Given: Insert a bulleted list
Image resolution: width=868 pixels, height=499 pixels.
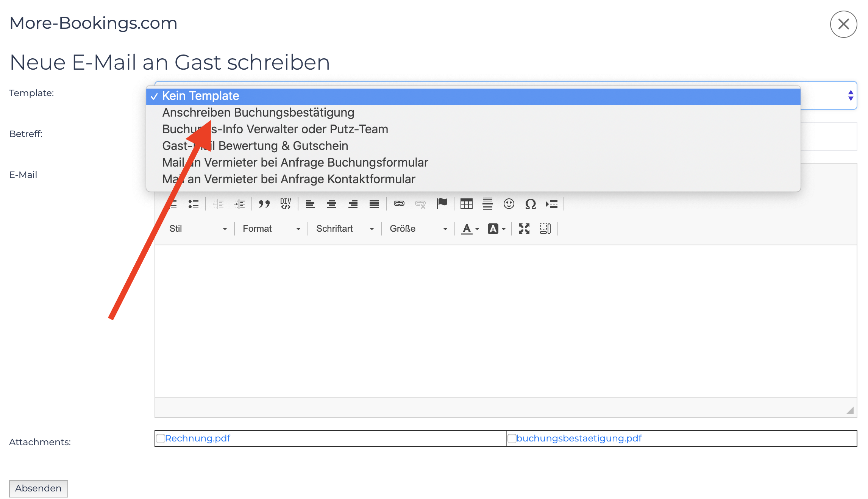Looking at the screenshot, I should coord(194,204).
